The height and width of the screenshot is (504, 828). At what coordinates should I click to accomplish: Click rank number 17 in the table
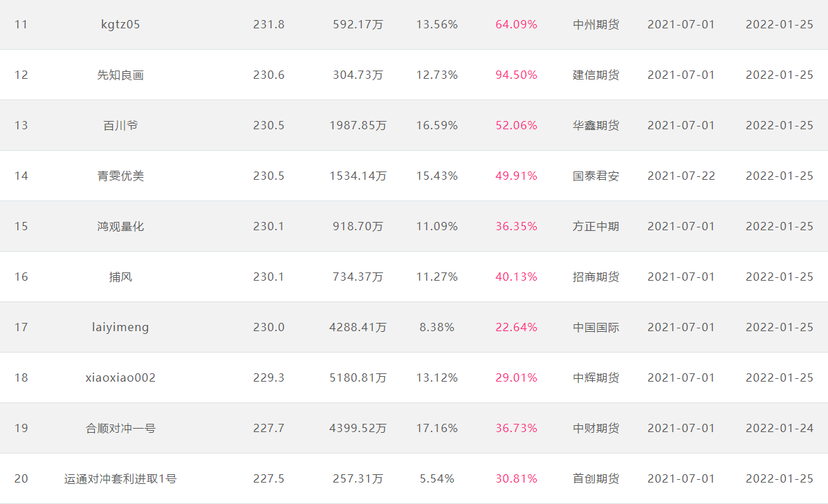[21, 327]
